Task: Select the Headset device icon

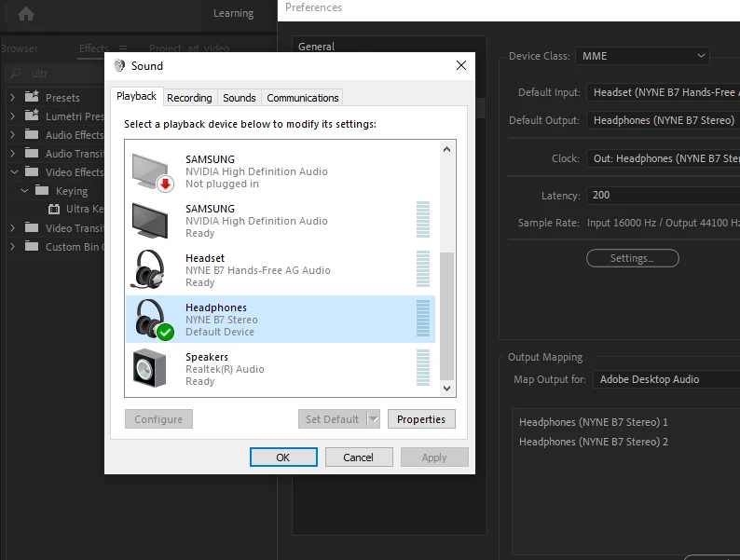Action: pyautogui.click(x=149, y=269)
